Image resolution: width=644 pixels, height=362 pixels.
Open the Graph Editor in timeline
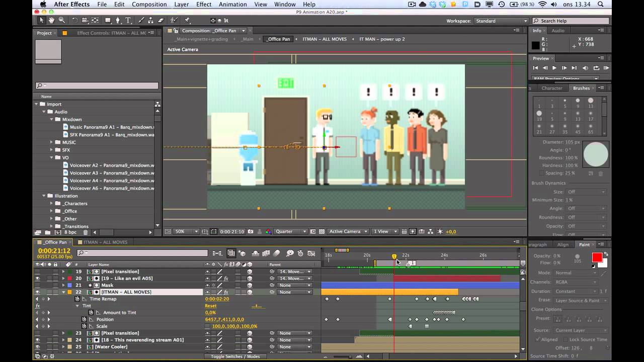coord(311,253)
